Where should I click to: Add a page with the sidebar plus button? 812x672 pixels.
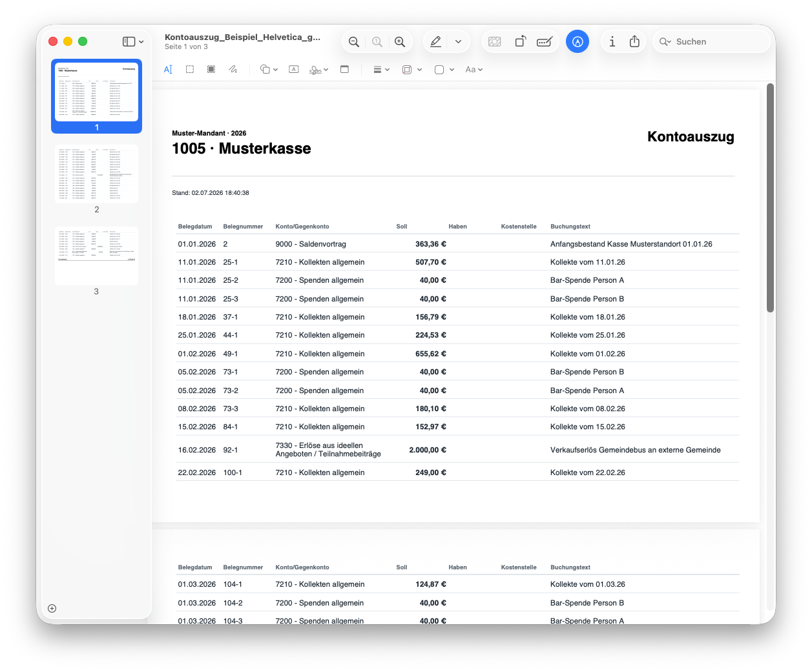[x=52, y=608]
